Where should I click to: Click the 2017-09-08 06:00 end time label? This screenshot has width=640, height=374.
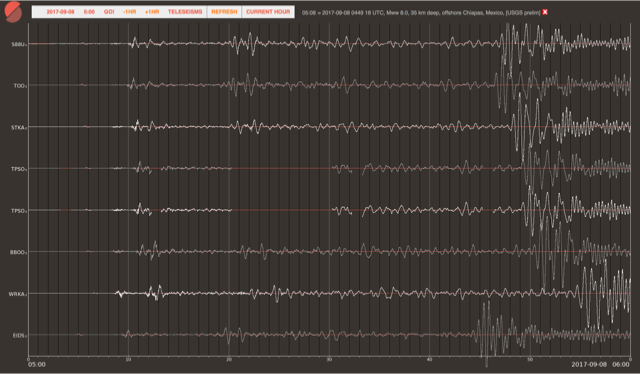[x=600, y=364]
